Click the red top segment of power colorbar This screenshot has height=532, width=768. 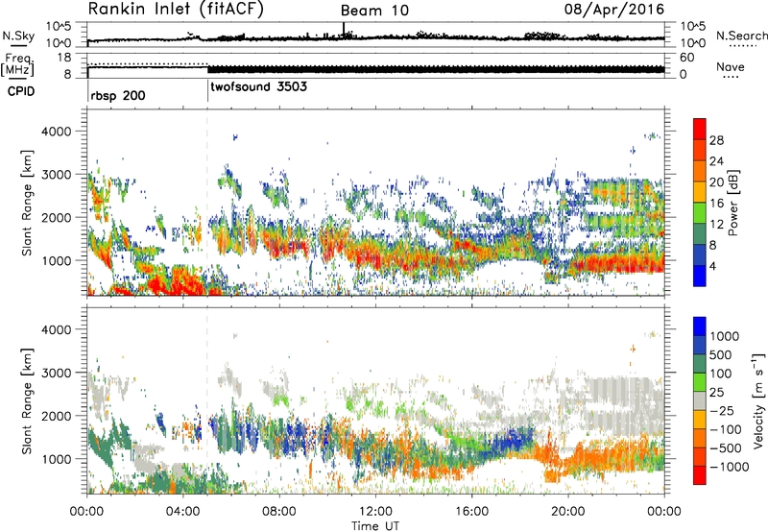(x=700, y=129)
